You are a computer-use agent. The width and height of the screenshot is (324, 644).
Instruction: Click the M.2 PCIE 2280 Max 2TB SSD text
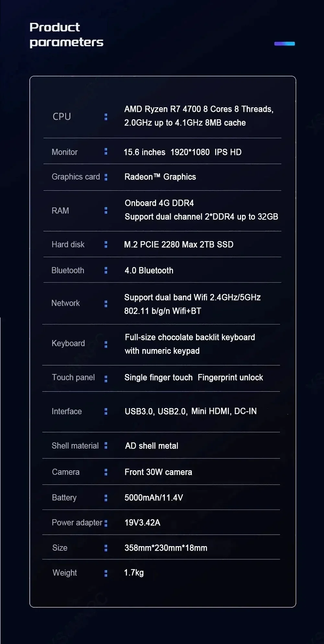pos(179,244)
